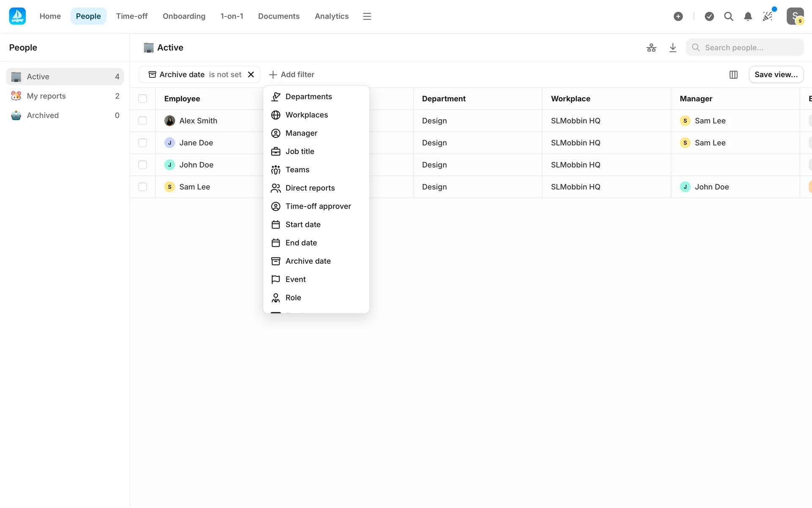Select Time-off approver filter option
812x508 pixels.
pyautogui.click(x=318, y=206)
